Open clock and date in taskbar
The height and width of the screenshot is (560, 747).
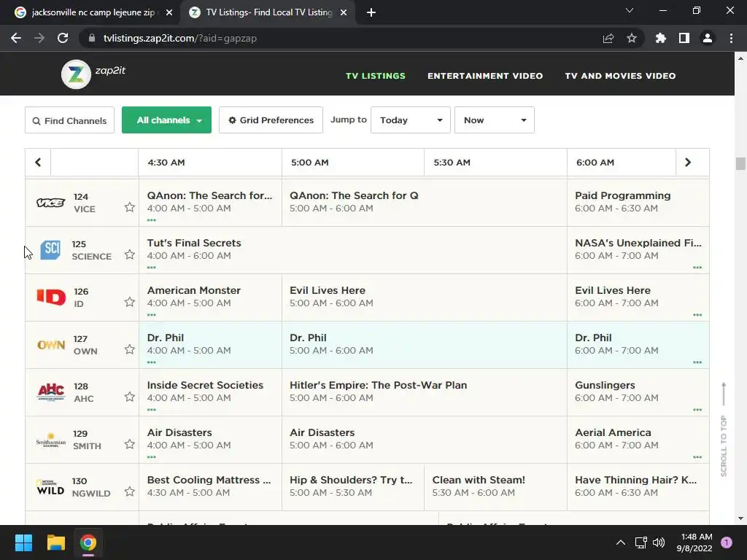(694, 542)
